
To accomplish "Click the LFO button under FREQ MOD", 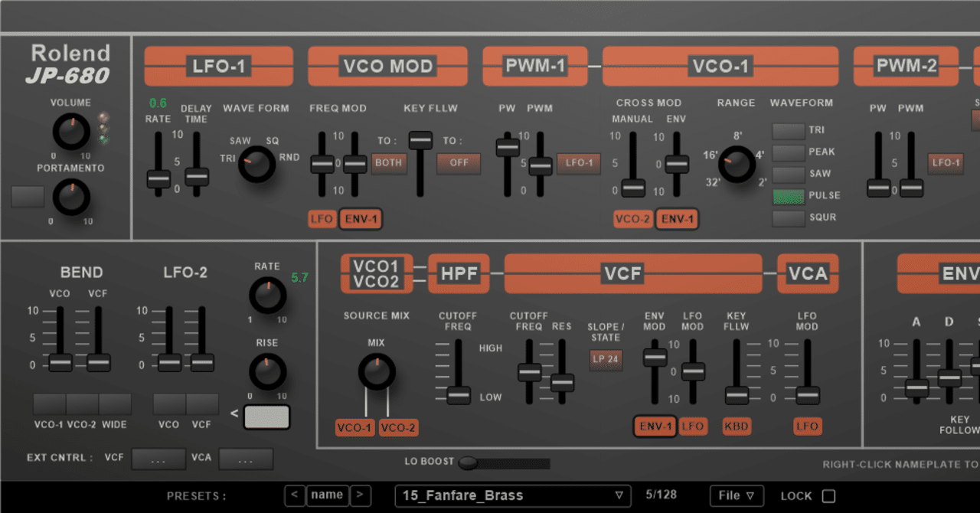I will tap(322, 220).
